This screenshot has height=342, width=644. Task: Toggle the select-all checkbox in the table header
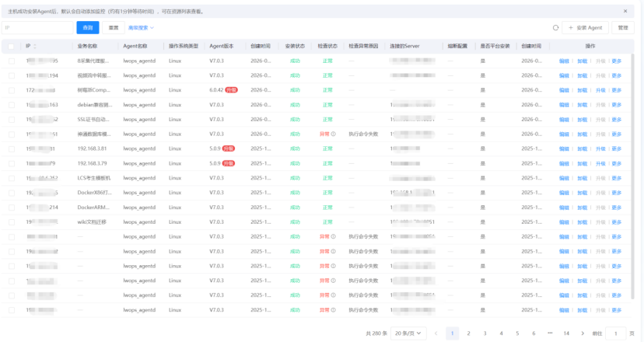coord(11,47)
